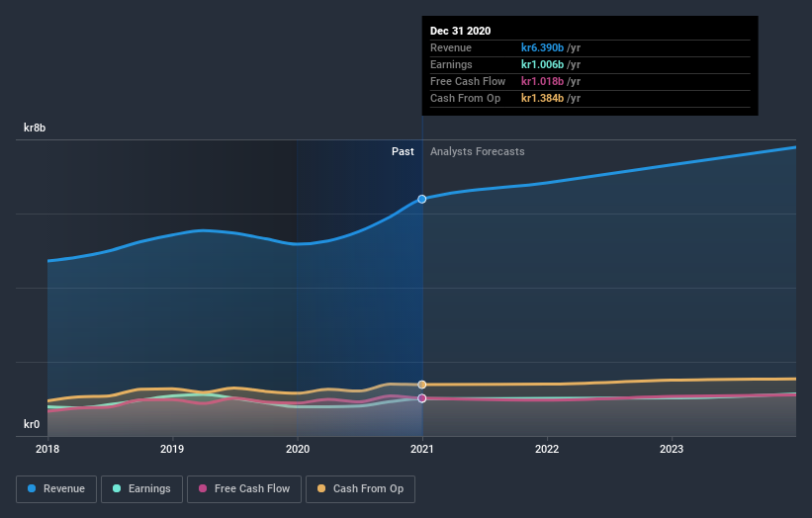Click the kr1.006b earnings value in tooltip
Image resolution: width=812 pixels, height=518 pixels.
coord(542,64)
